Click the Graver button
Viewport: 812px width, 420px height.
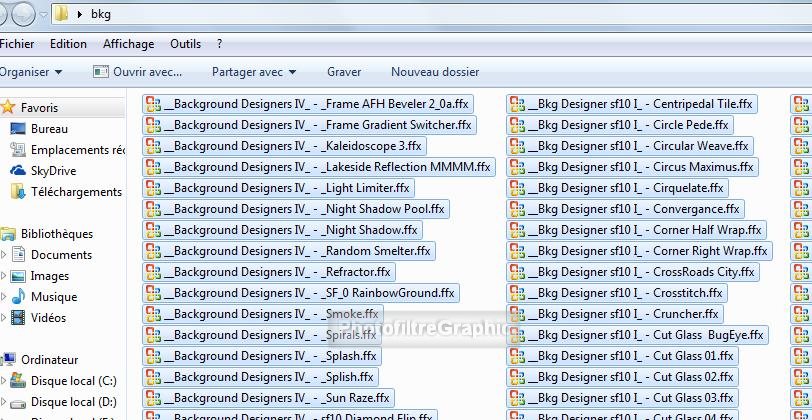344,72
